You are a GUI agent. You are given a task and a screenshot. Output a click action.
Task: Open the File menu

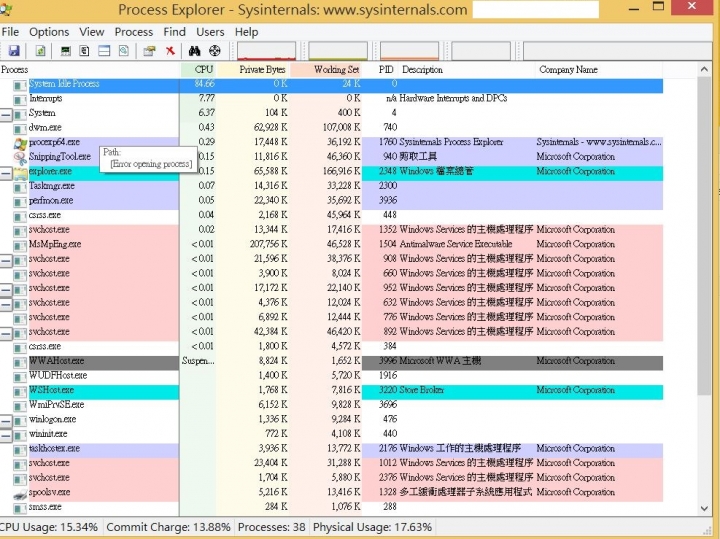point(10,32)
